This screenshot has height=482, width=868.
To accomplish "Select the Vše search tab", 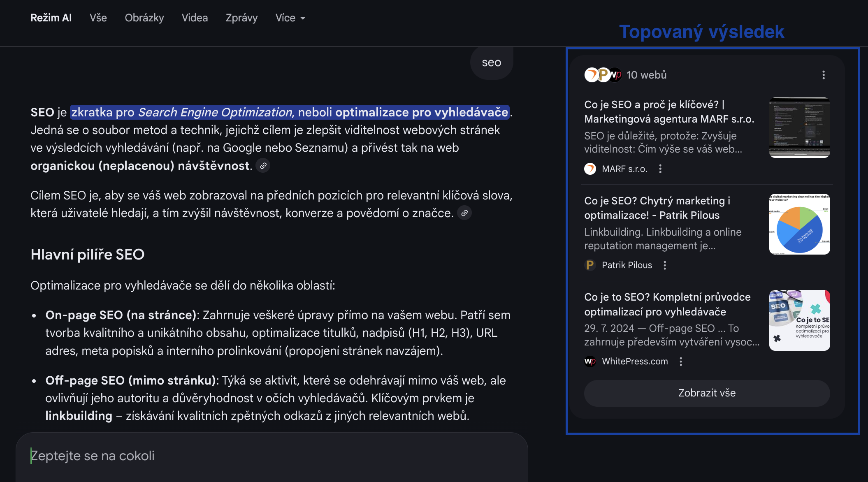I will click(x=98, y=18).
